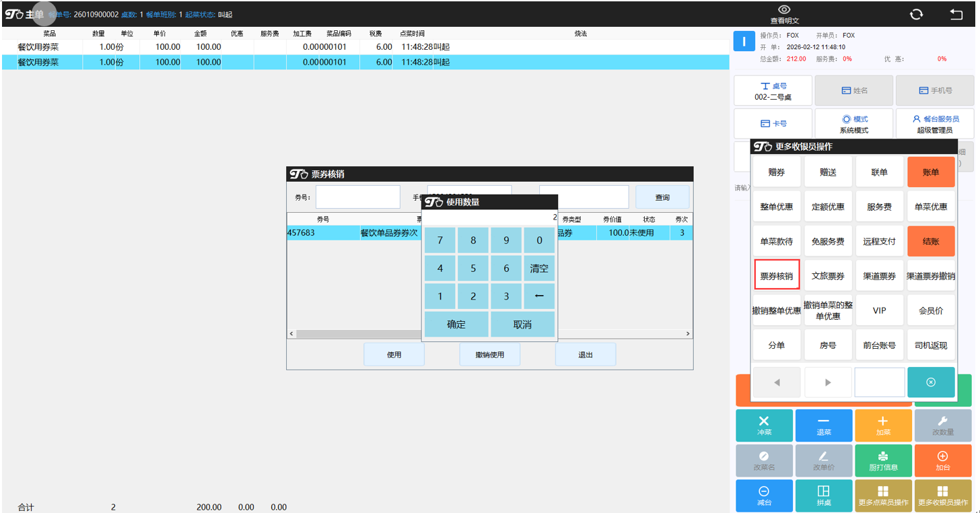Go to previous page of cashier operations
This screenshot has height=513, width=980.
pyautogui.click(x=777, y=382)
